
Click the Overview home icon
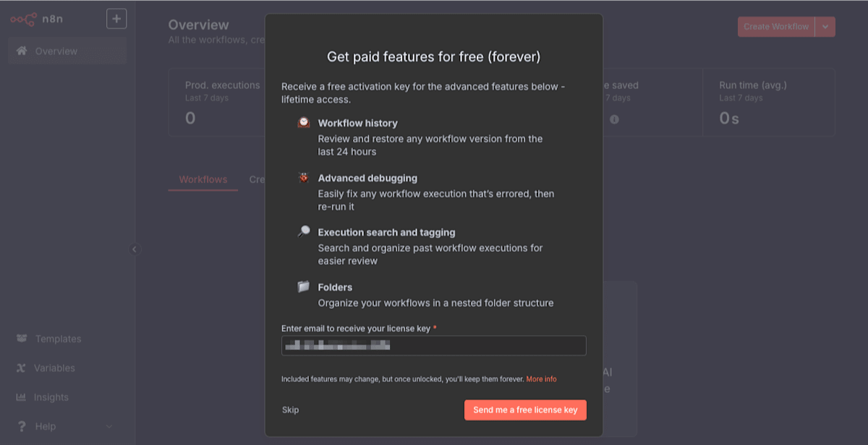pos(22,51)
